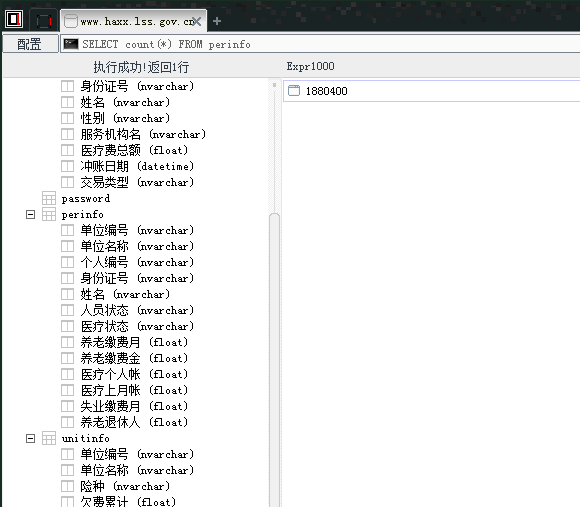Collapse the perinfo table node
This screenshot has height=507, width=580.
click(30, 214)
